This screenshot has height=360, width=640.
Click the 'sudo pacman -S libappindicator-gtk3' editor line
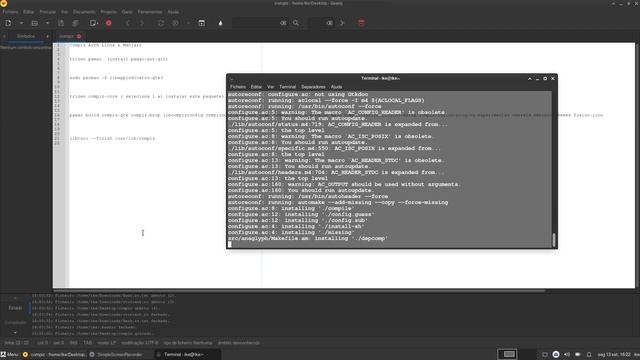(116, 78)
